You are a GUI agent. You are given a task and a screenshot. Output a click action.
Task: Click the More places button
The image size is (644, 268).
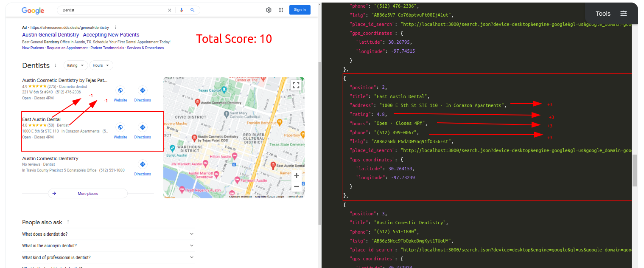pos(88,194)
